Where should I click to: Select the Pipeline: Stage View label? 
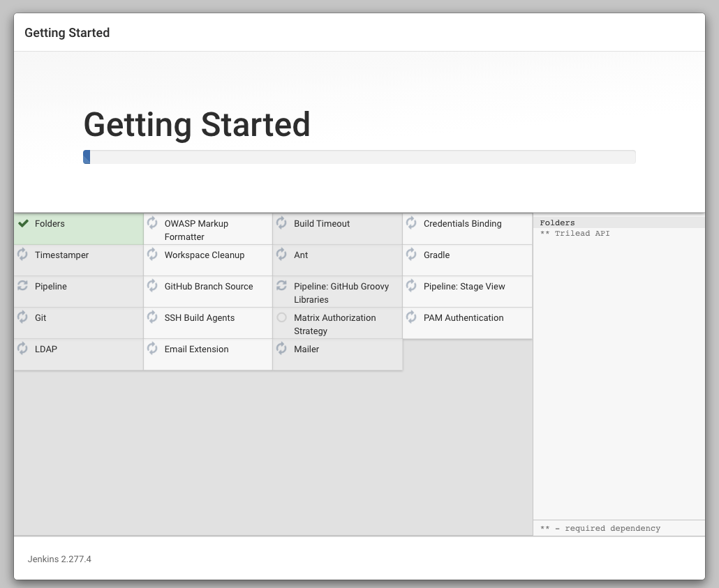pyautogui.click(x=464, y=287)
